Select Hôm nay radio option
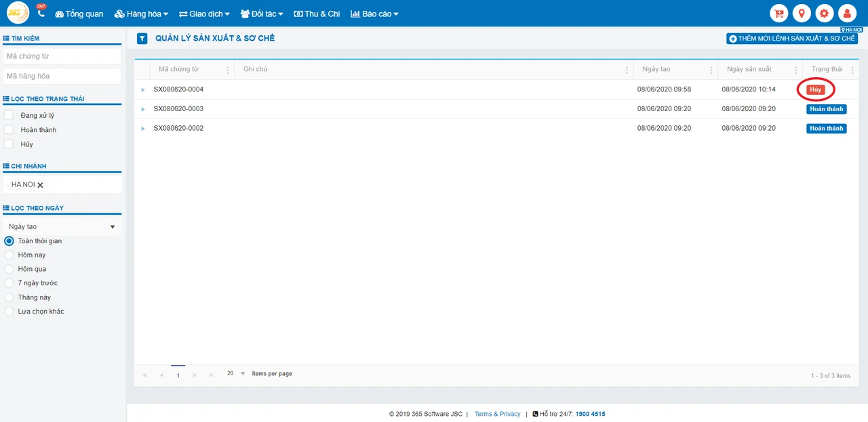 click(9, 255)
